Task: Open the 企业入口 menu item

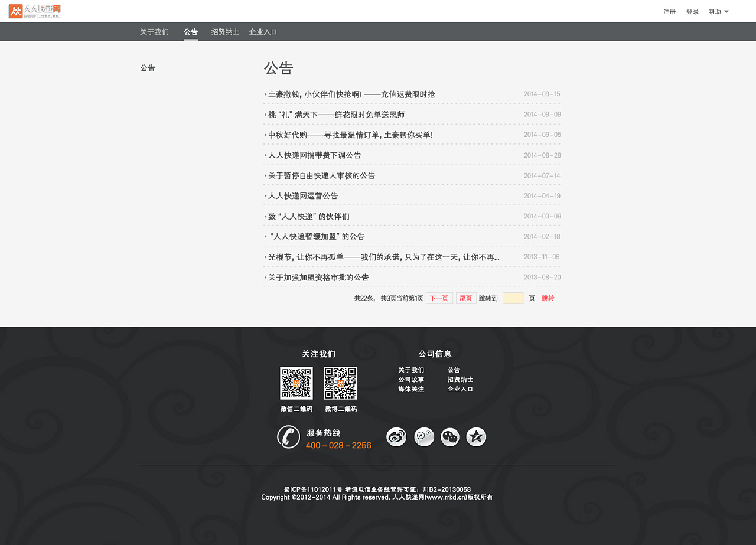Action: [x=263, y=32]
